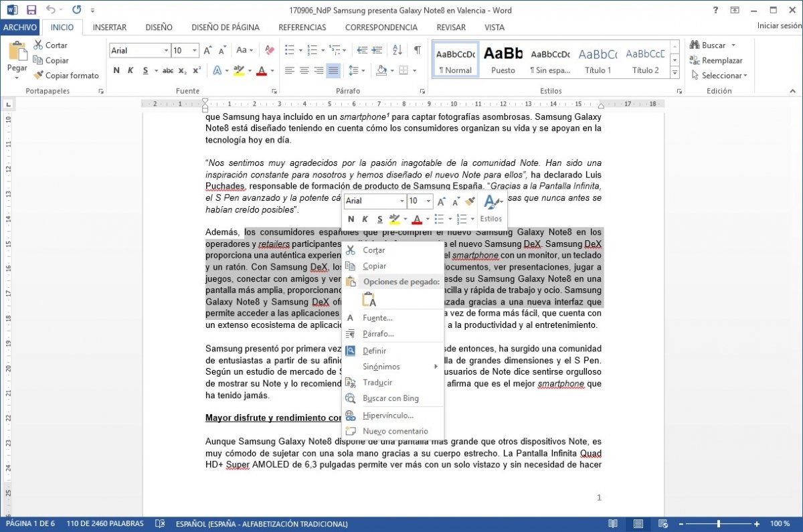This screenshot has width=803, height=532.
Task: Toggle underline S in the ribbon
Action: pyautogui.click(x=144, y=70)
